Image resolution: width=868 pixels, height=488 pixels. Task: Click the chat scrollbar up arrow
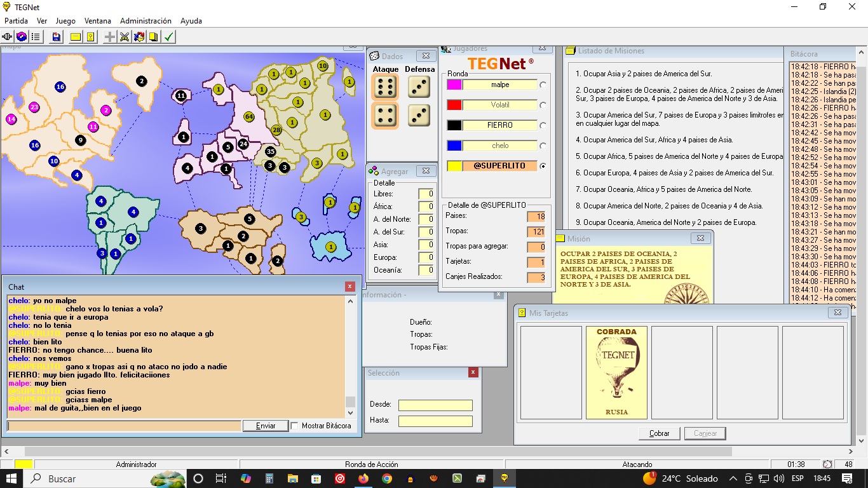(x=350, y=301)
